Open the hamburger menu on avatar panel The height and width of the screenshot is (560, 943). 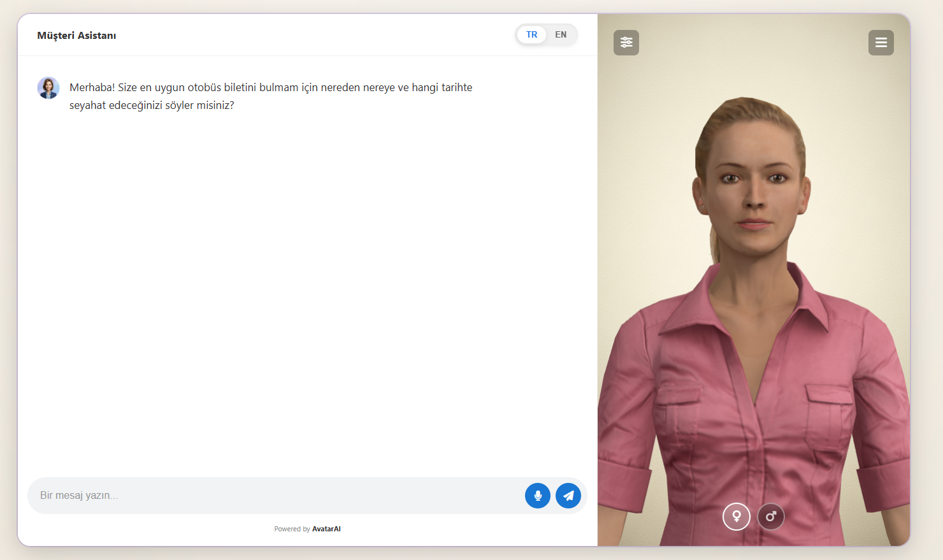click(x=881, y=43)
